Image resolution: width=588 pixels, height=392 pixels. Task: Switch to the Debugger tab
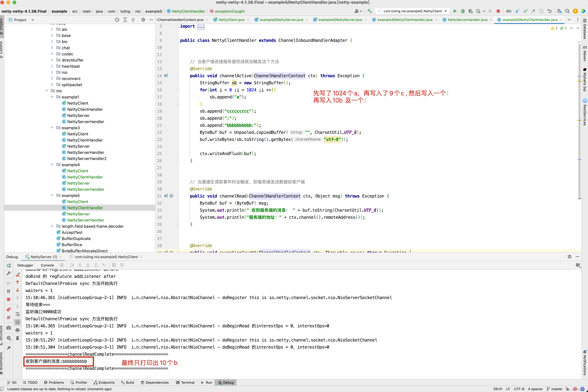click(x=25, y=265)
